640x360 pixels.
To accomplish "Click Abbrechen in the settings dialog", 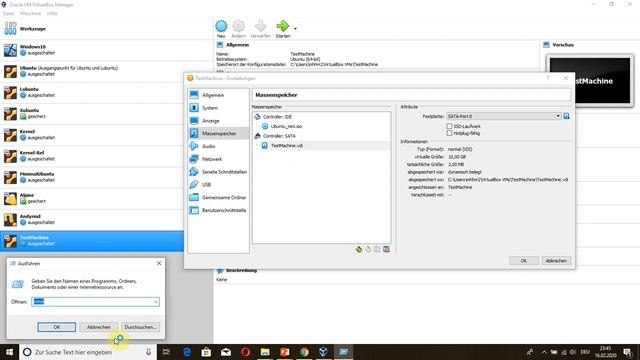I will click(556, 261).
